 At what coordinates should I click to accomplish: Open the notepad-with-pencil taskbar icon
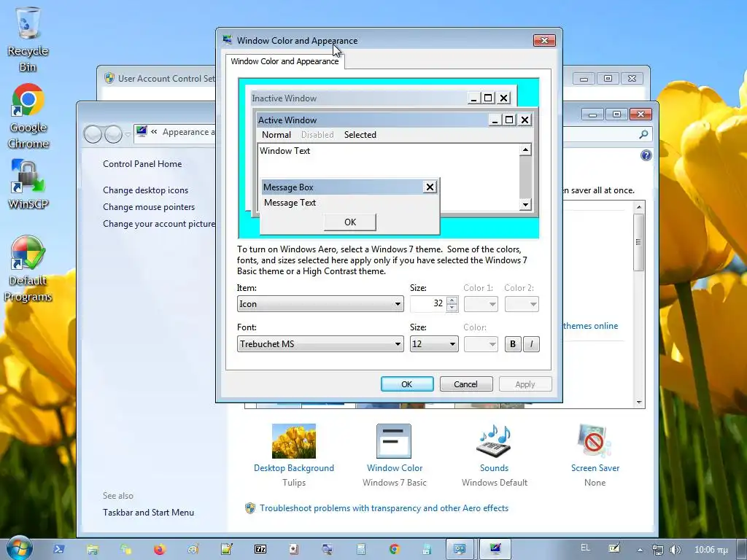click(x=227, y=549)
